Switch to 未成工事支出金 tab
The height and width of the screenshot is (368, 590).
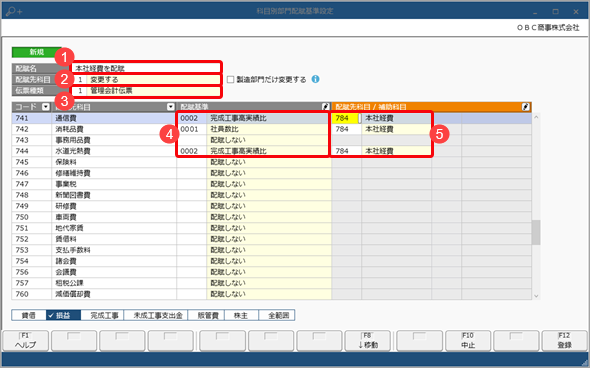156,315
